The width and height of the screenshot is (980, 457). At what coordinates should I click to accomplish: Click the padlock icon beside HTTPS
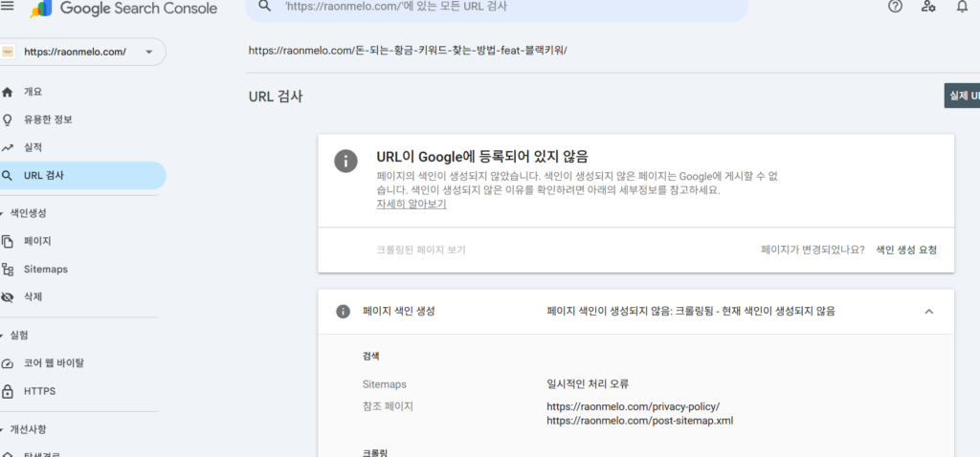click(8, 391)
